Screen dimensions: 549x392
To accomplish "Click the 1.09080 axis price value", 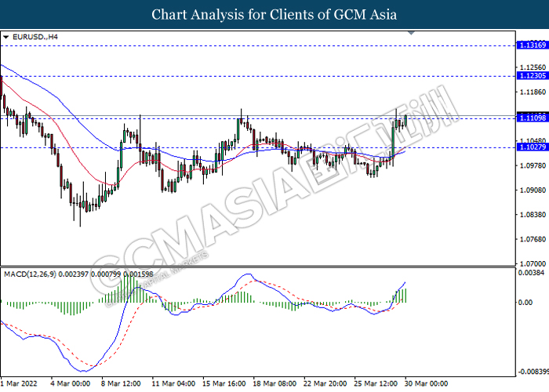I will point(533,190).
